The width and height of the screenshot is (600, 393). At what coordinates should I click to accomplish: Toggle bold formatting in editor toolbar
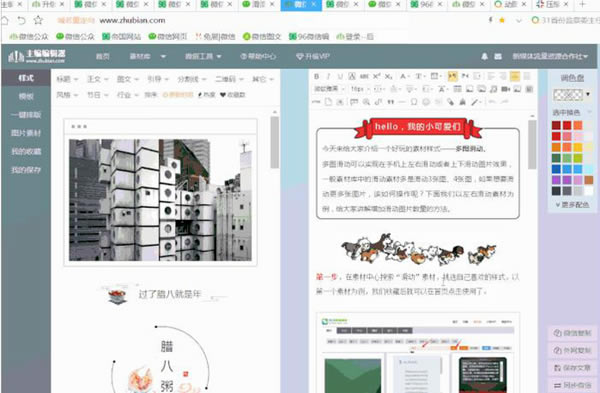[316, 77]
